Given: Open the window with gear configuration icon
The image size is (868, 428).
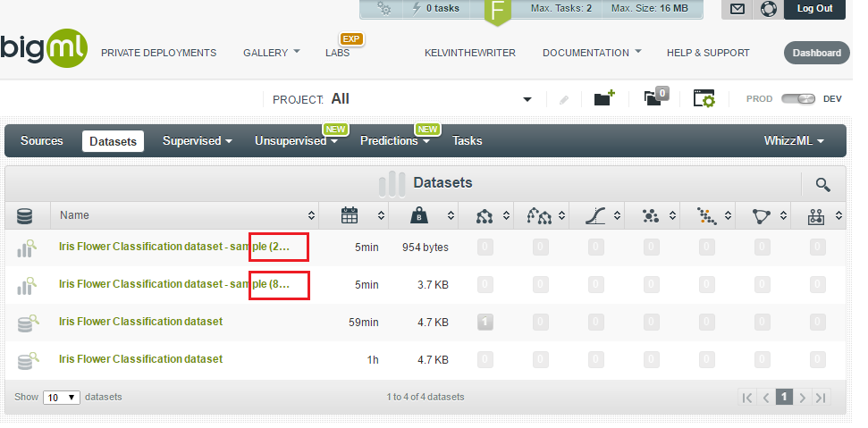Looking at the screenshot, I should (x=704, y=98).
